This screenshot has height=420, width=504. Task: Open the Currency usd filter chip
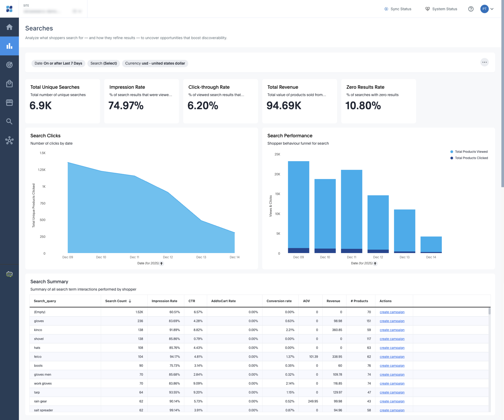(155, 63)
